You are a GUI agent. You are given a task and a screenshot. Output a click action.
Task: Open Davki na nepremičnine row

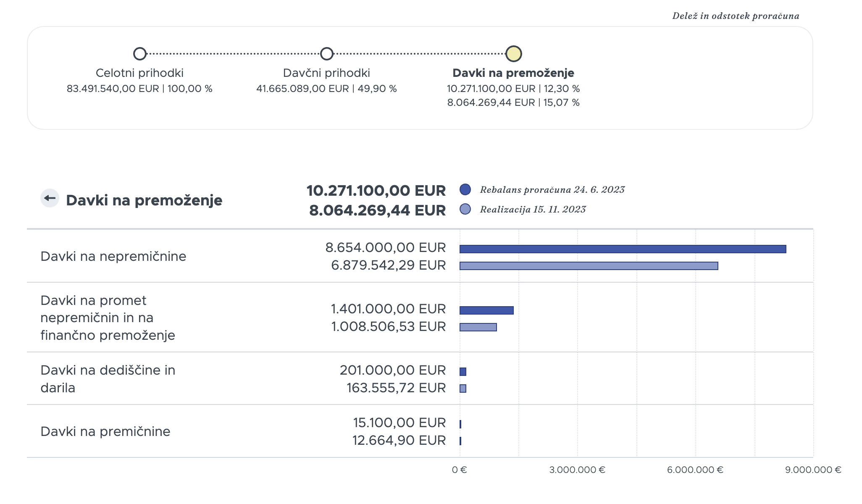coord(420,256)
